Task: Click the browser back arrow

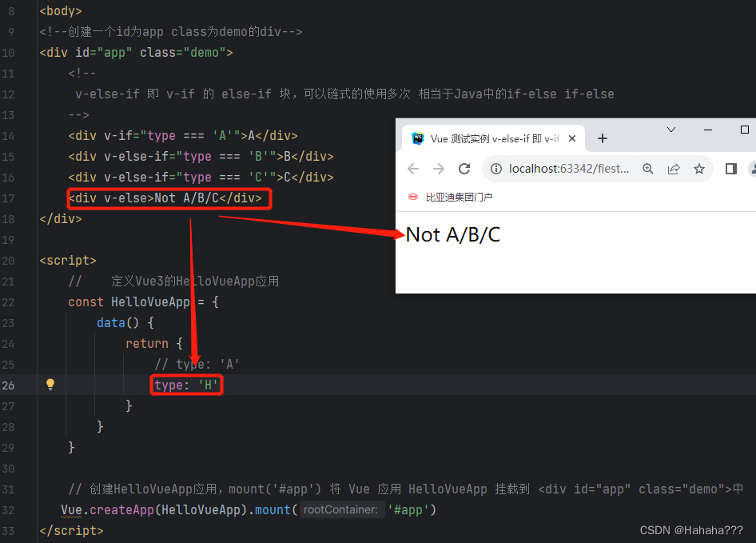Action: (x=413, y=169)
